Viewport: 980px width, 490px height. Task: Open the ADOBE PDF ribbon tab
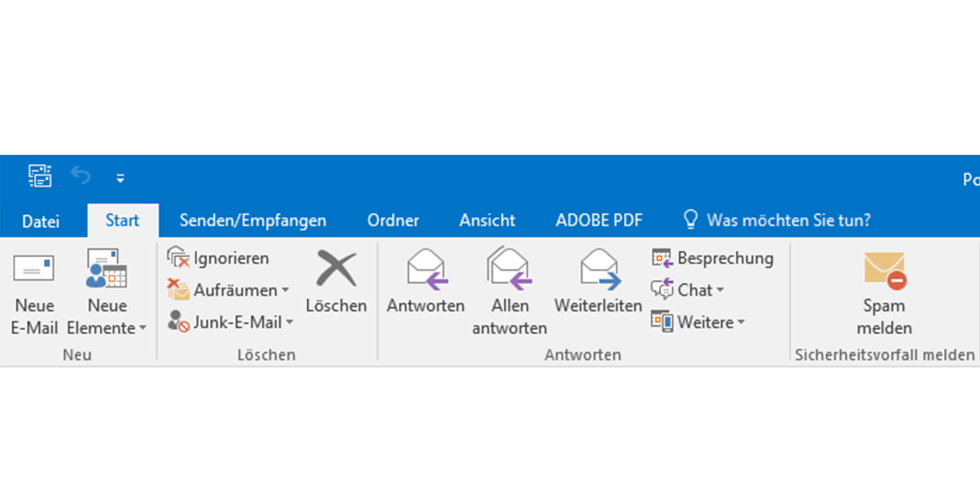pyautogui.click(x=599, y=220)
